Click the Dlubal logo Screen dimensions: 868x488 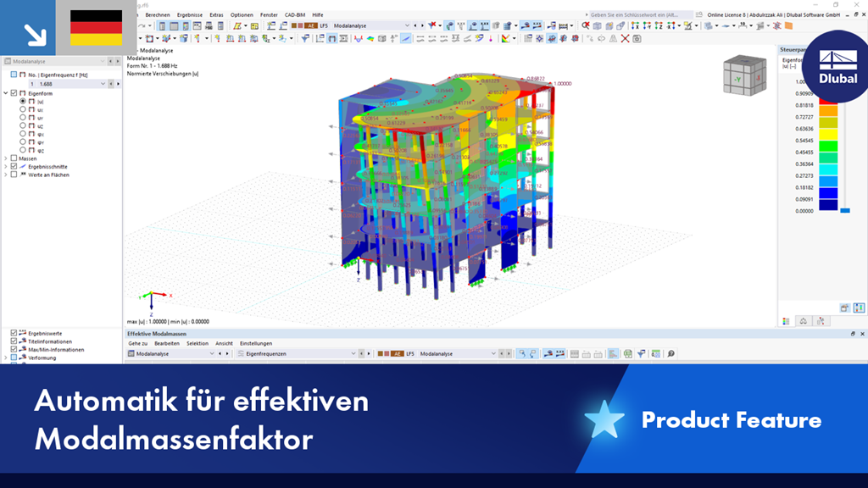pyautogui.click(x=837, y=68)
